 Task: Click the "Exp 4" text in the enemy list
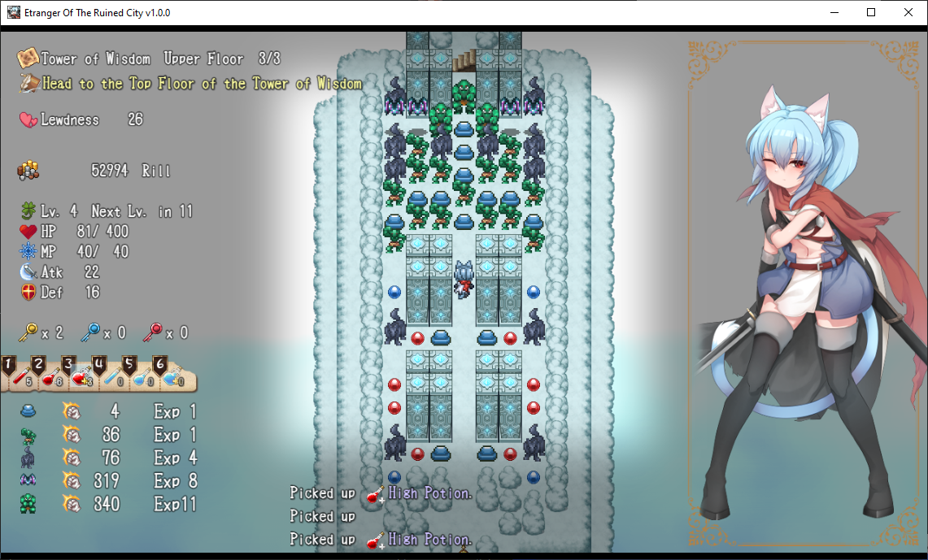click(175, 458)
